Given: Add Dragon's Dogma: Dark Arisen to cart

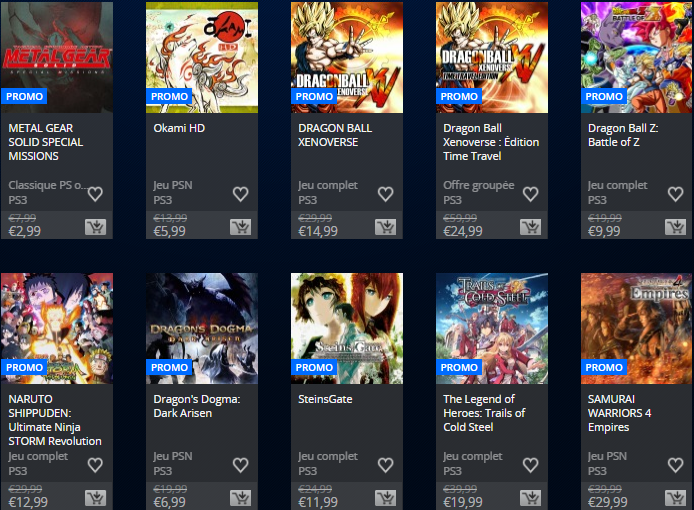Looking at the screenshot, I should pos(240,498).
